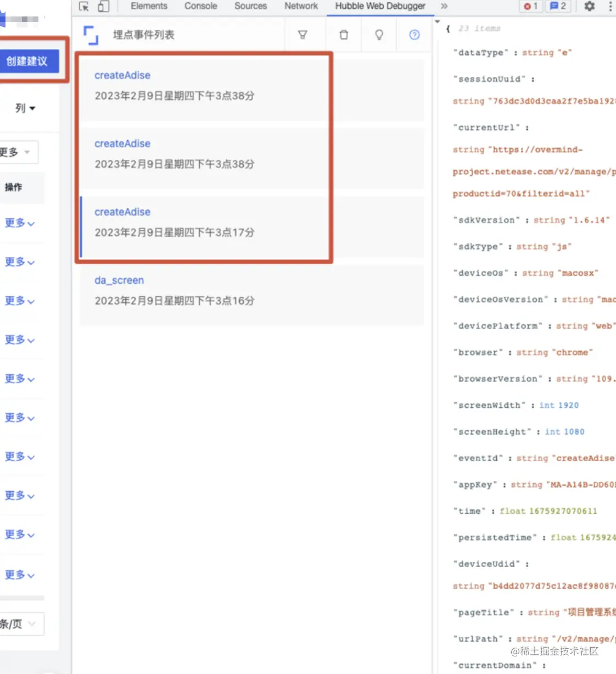
Task: Click the "dataType" key
Action: coord(481,53)
